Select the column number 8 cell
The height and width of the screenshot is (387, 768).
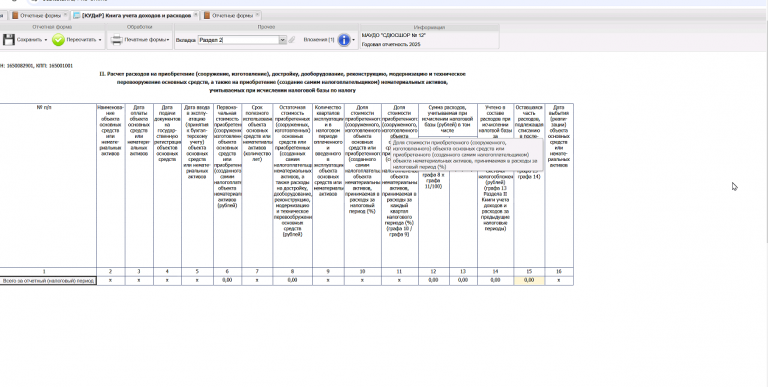292,271
